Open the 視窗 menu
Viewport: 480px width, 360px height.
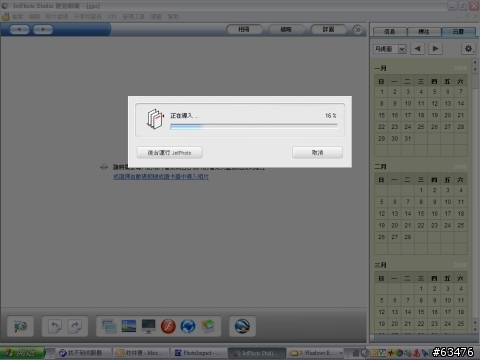pos(156,17)
